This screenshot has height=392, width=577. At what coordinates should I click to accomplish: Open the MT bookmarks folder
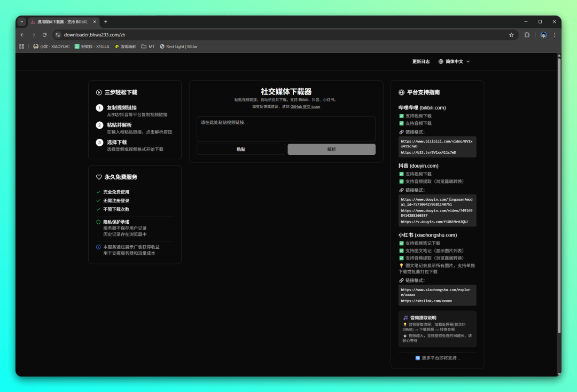tap(148, 46)
